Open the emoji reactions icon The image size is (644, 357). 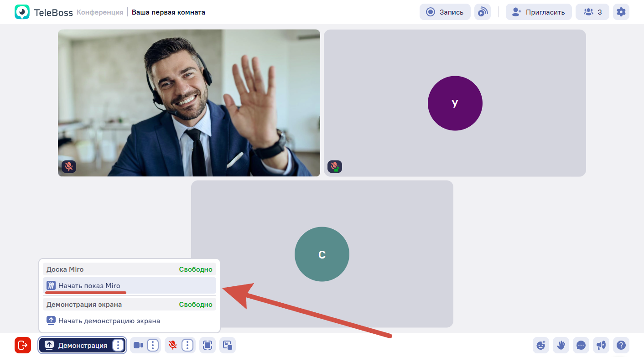point(541,345)
